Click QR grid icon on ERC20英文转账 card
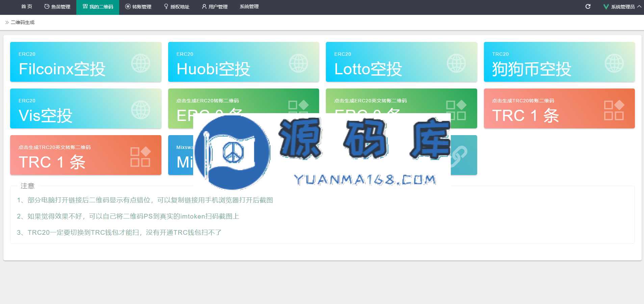 coord(456,110)
